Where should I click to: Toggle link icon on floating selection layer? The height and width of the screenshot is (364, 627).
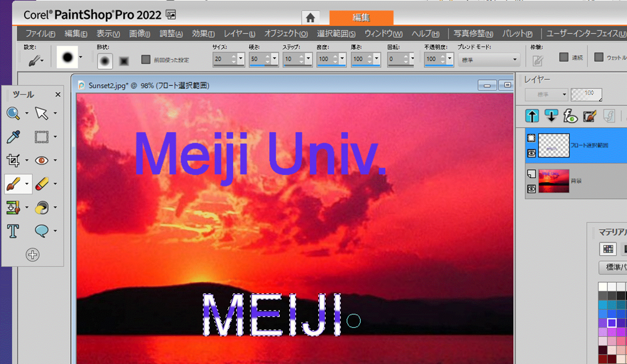tap(531, 138)
